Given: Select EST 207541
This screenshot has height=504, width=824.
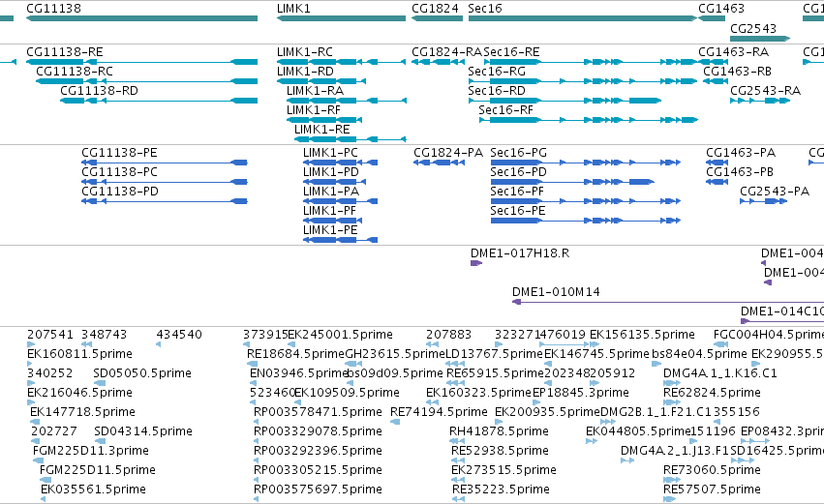Looking at the screenshot, I should 50,335.
